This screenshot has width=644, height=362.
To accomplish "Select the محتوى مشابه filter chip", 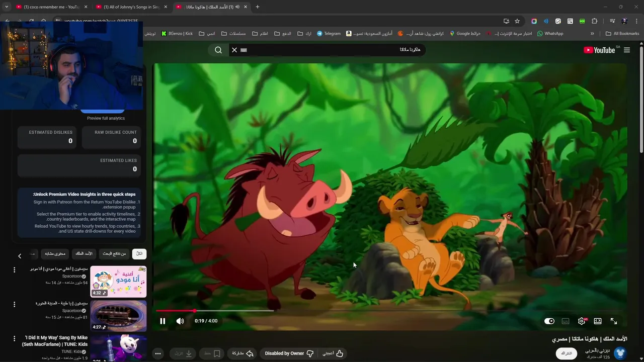I will click(55, 253).
